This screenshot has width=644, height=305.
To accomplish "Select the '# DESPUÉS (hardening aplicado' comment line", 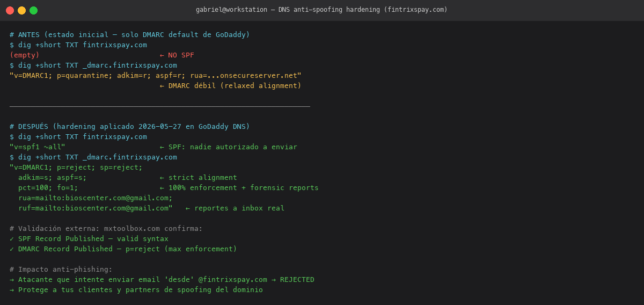I will coord(130,127).
